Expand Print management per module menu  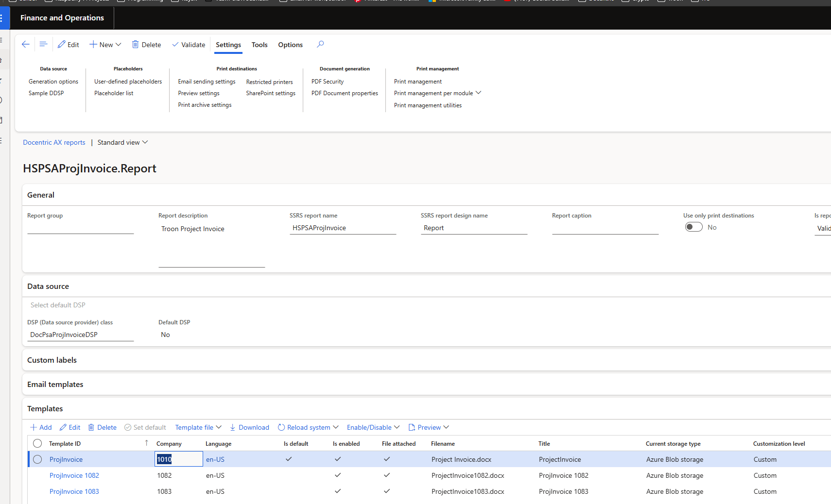click(437, 93)
